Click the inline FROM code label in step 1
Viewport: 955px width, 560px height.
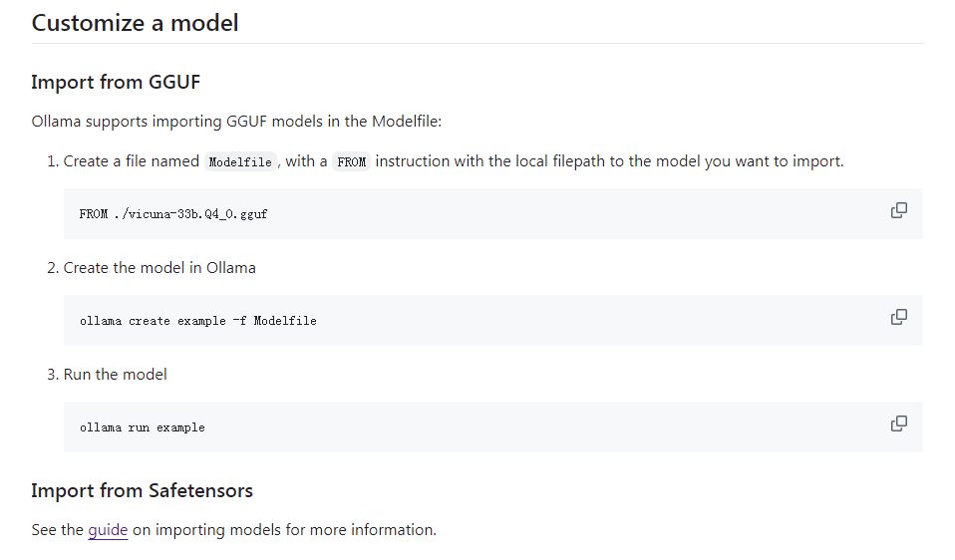pos(351,162)
